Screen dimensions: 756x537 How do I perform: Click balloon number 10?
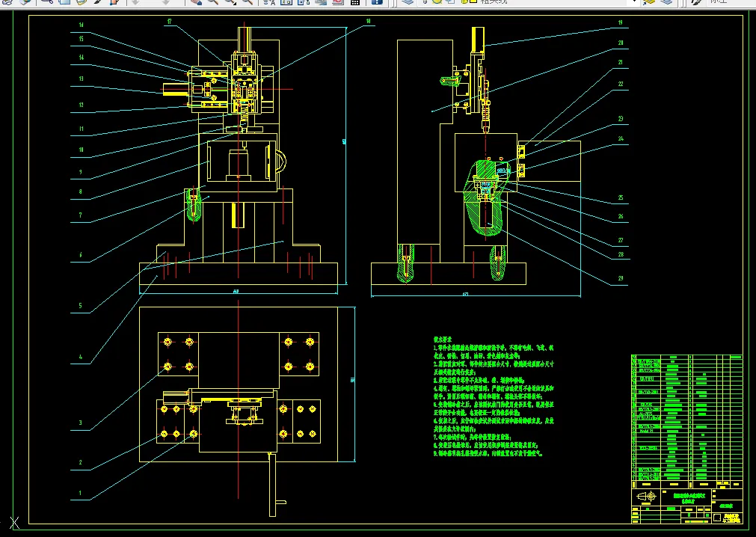pos(81,150)
